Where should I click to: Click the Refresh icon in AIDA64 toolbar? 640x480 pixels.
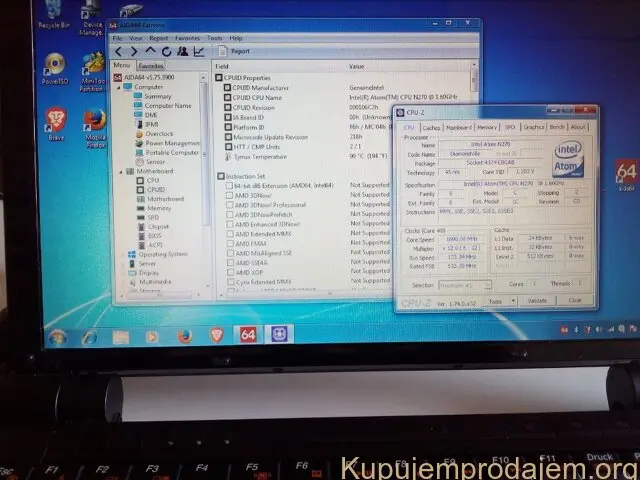166,51
